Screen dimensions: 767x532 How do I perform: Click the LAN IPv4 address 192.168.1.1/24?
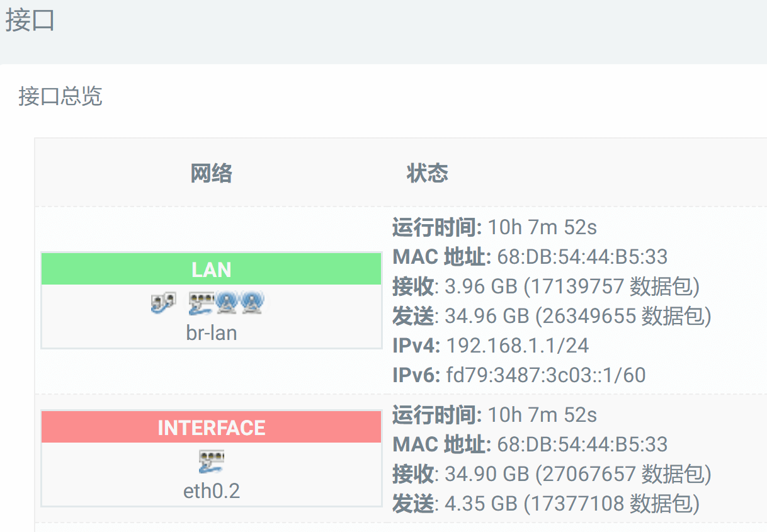tap(518, 346)
